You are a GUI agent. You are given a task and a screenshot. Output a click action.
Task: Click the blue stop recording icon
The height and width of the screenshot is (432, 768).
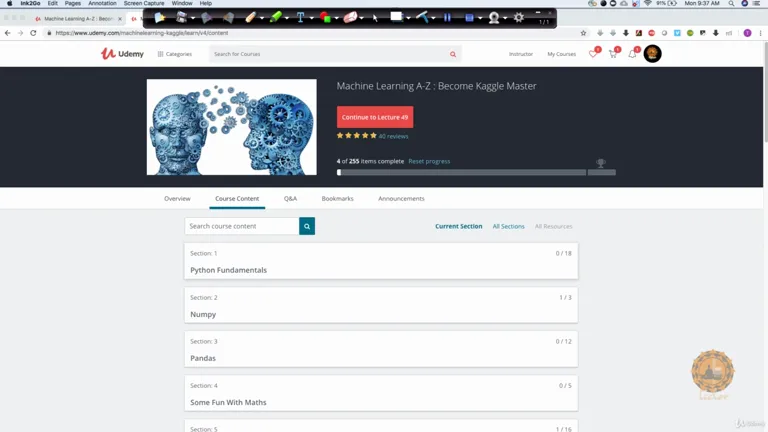click(469, 18)
